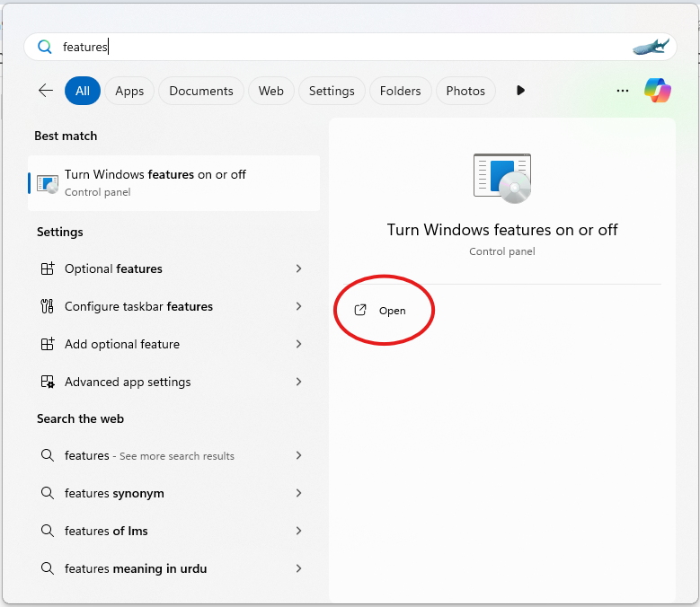Click the Windows features icon in Best match

coord(48,183)
